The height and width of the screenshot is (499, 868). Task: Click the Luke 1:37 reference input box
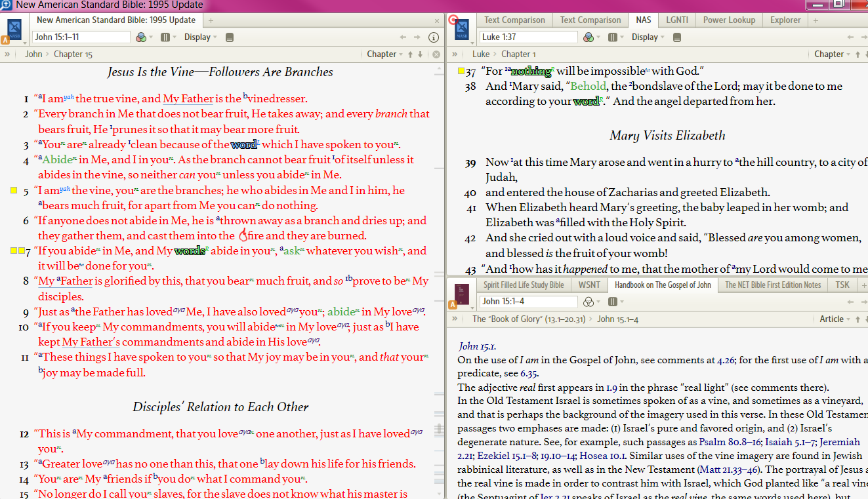coord(528,37)
